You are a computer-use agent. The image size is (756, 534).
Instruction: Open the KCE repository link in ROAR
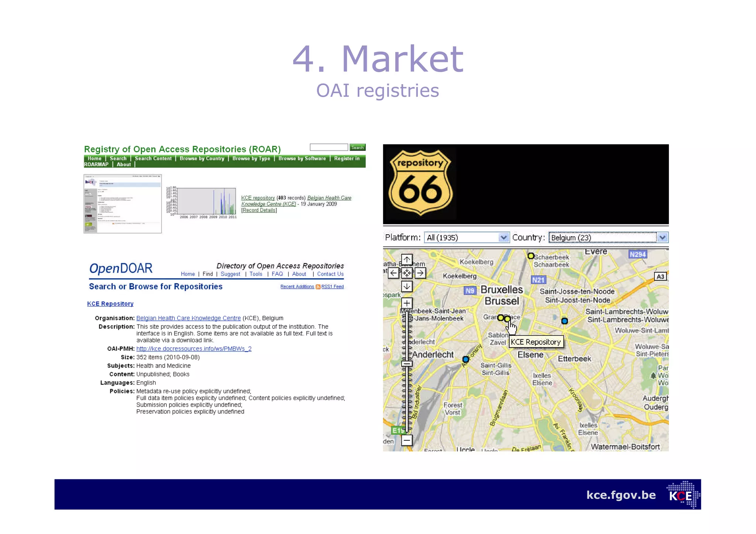(x=258, y=198)
